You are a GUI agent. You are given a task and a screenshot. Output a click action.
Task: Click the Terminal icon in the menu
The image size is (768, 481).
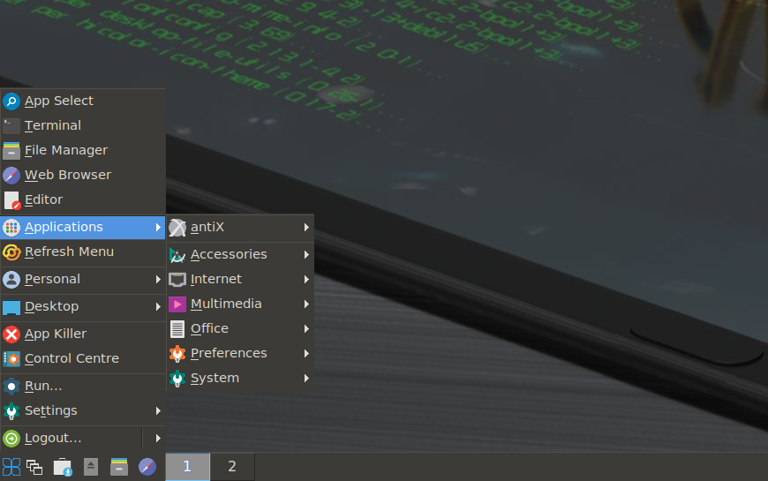11,126
